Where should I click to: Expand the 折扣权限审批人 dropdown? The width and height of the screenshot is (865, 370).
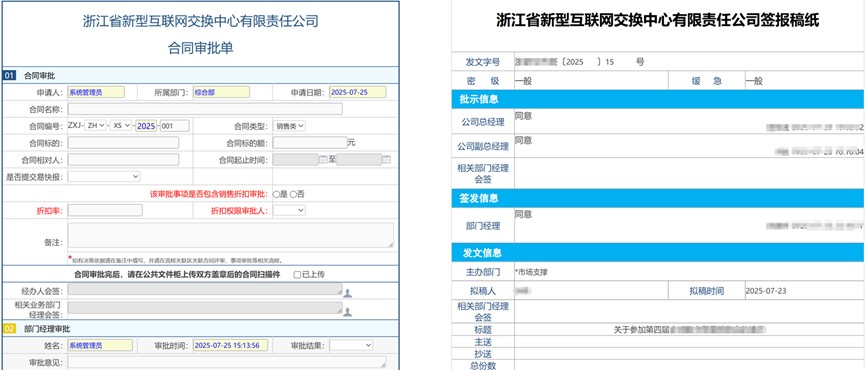pyautogui.click(x=290, y=210)
